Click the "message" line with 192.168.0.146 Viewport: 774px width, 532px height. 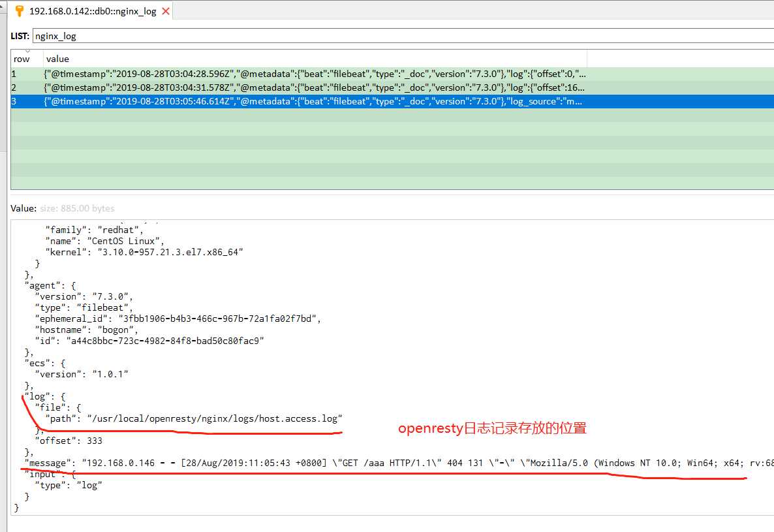point(399,463)
